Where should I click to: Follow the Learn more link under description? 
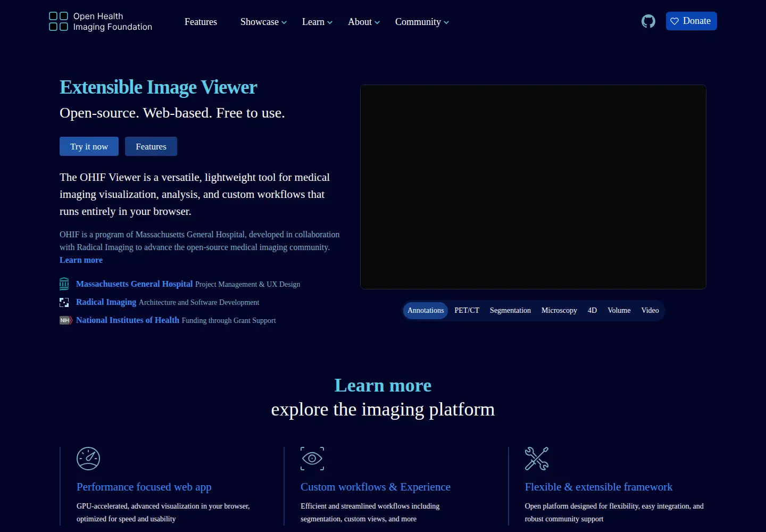(x=81, y=260)
